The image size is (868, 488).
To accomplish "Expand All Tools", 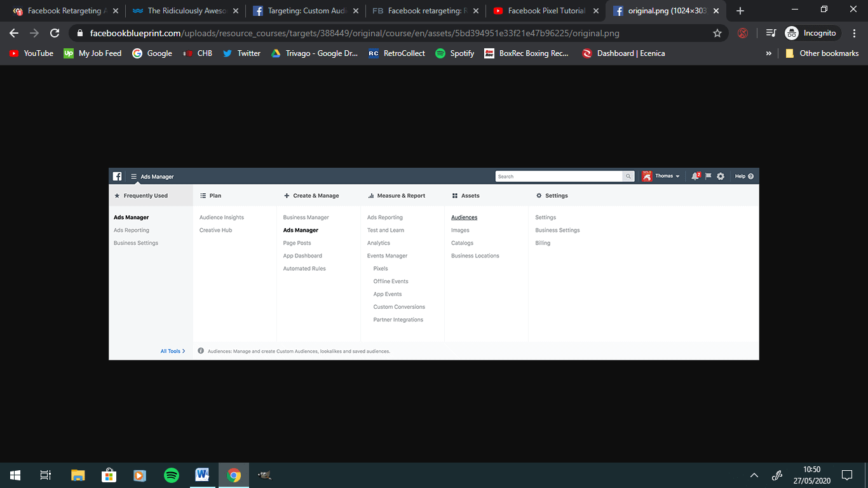I will tap(173, 351).
